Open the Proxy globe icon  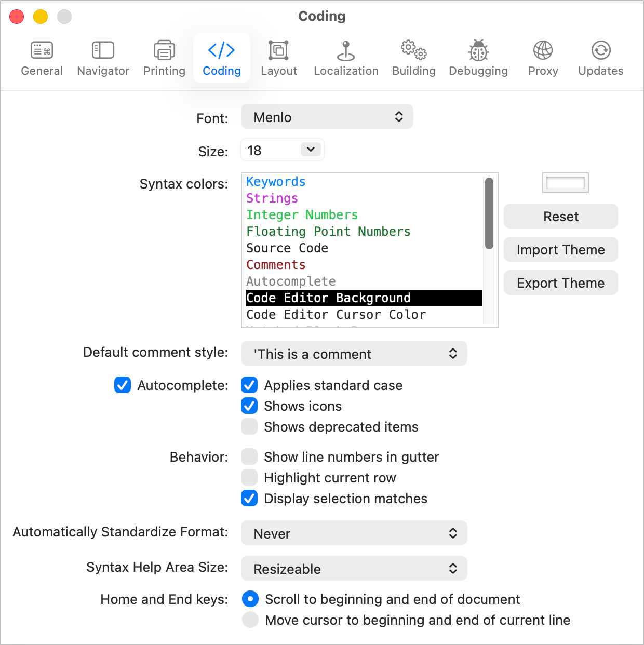(543, 57)
